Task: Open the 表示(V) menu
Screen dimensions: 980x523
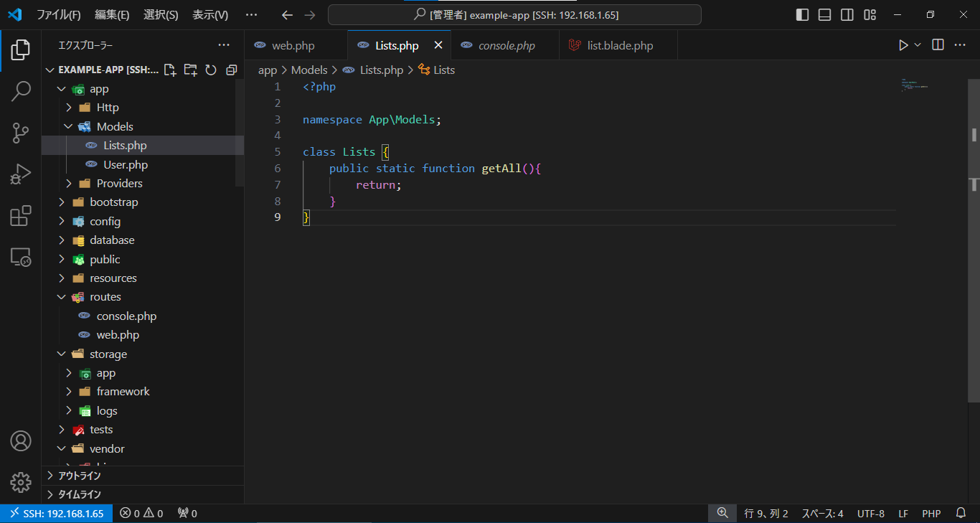Action: (210, 14)
